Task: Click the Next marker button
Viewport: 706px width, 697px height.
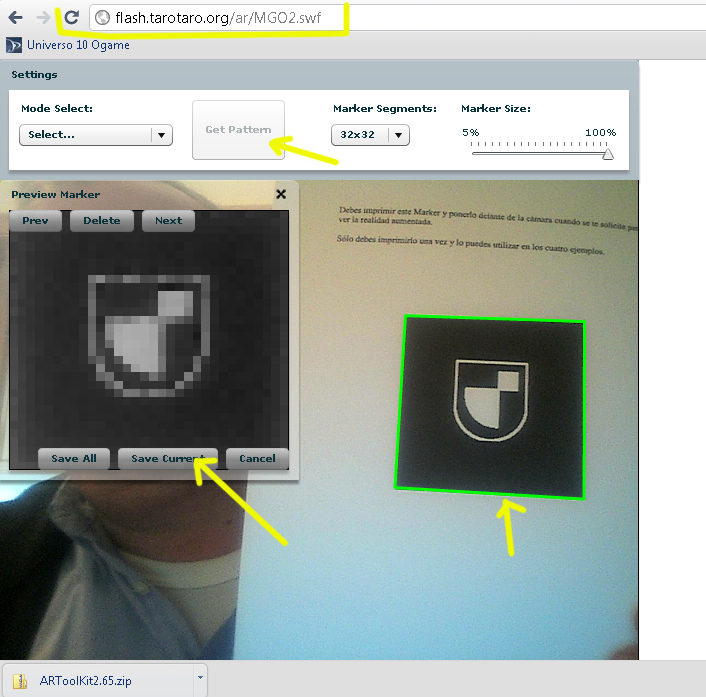Action: pyautogui.click(x=168, y=221)
